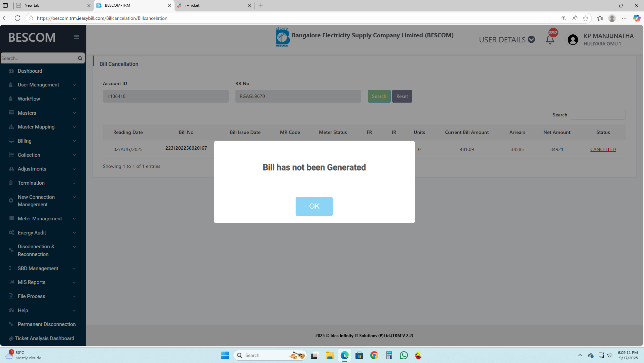Switch to the New tab browser tab
The width and height of the screenshot is (644, 363).
point(53,5)
